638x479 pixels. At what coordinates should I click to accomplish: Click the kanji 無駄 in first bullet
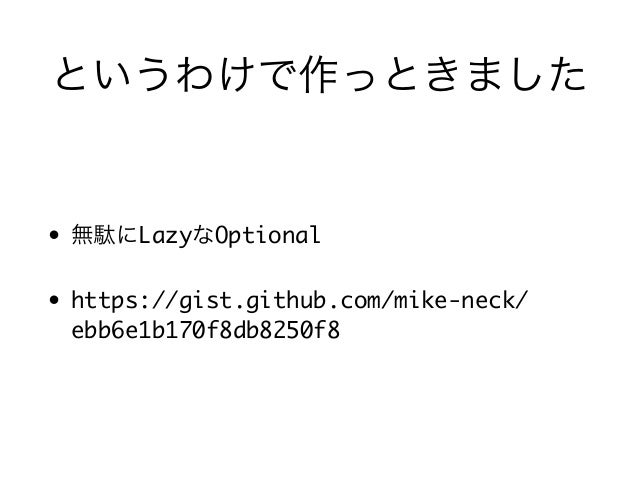coord(93,235)
